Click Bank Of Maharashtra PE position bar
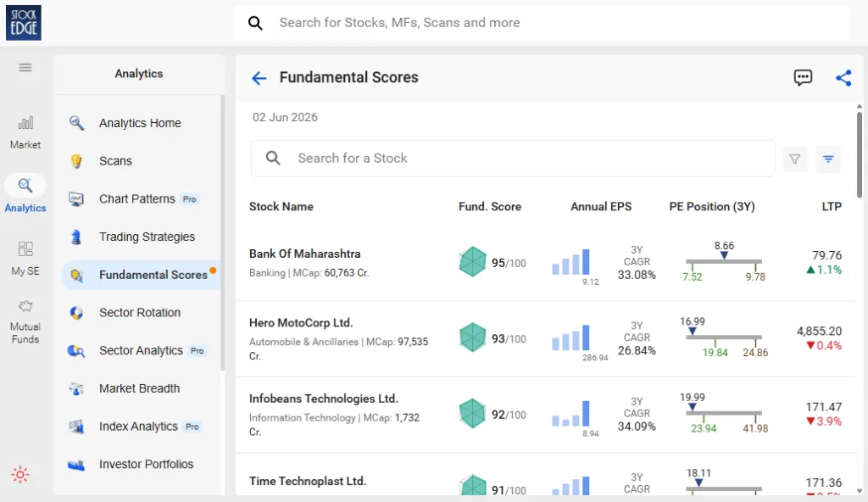The width and height of the screenshot is (868, 502). [724, 261]
